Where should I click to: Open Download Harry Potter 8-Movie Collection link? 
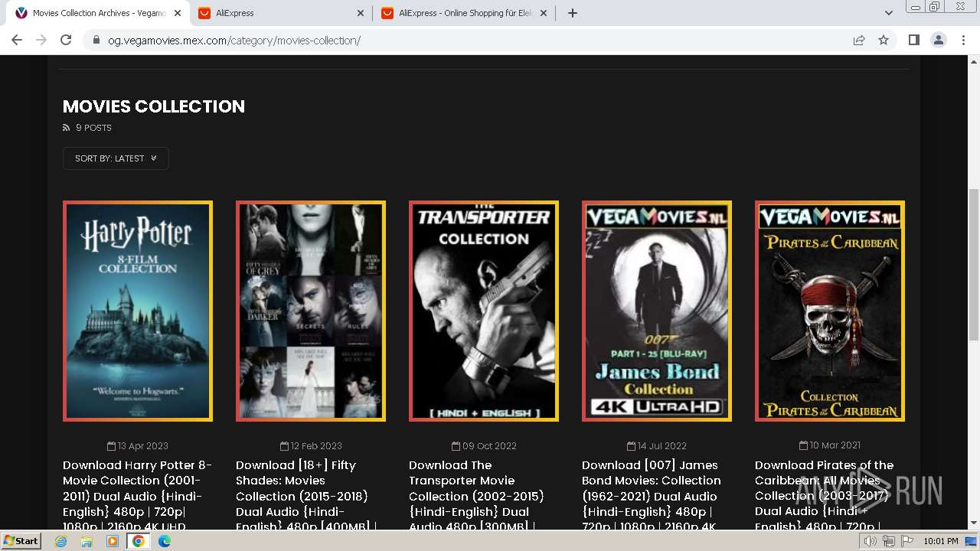click(138, 495)
